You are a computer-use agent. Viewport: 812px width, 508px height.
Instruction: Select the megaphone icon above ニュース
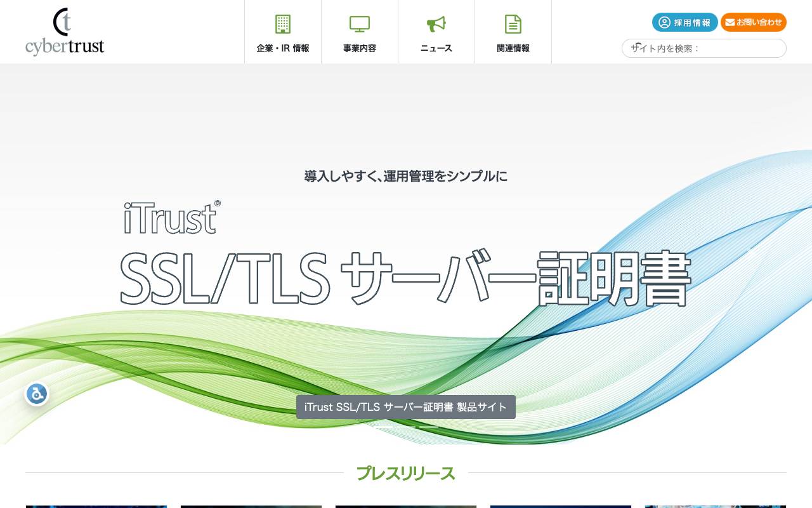tap(436, 23)
